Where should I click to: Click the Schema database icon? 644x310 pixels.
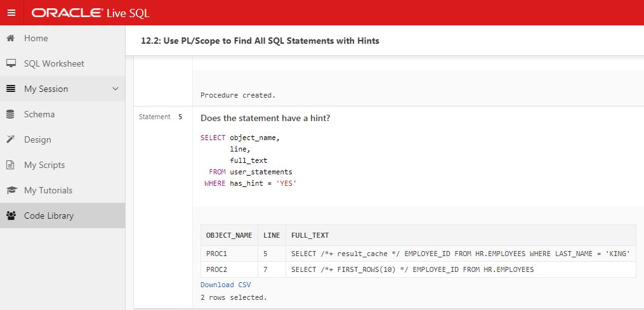pos(11,114)
